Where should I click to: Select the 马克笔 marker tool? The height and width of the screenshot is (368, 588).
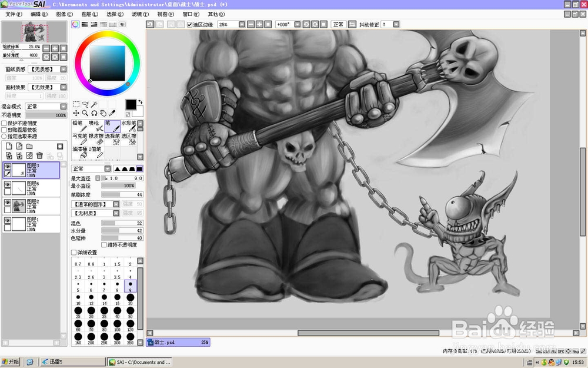tap(79, 139)
